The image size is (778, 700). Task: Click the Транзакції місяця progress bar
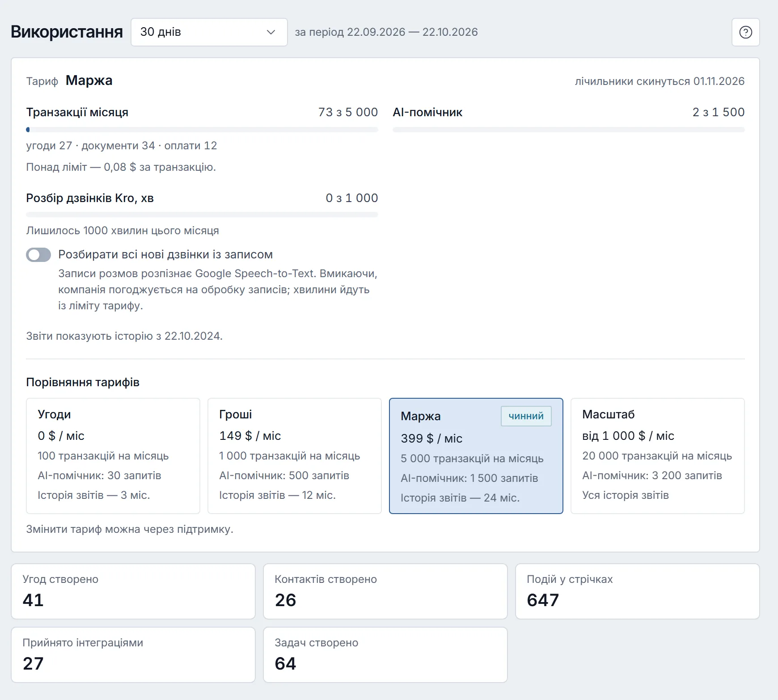point(202,130)
